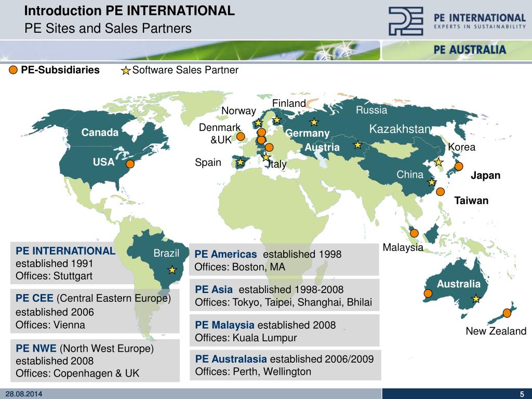The height and width of the screenshot is (399, 532).
Task: Click the sales partner star on Spain
Action: 240,162
